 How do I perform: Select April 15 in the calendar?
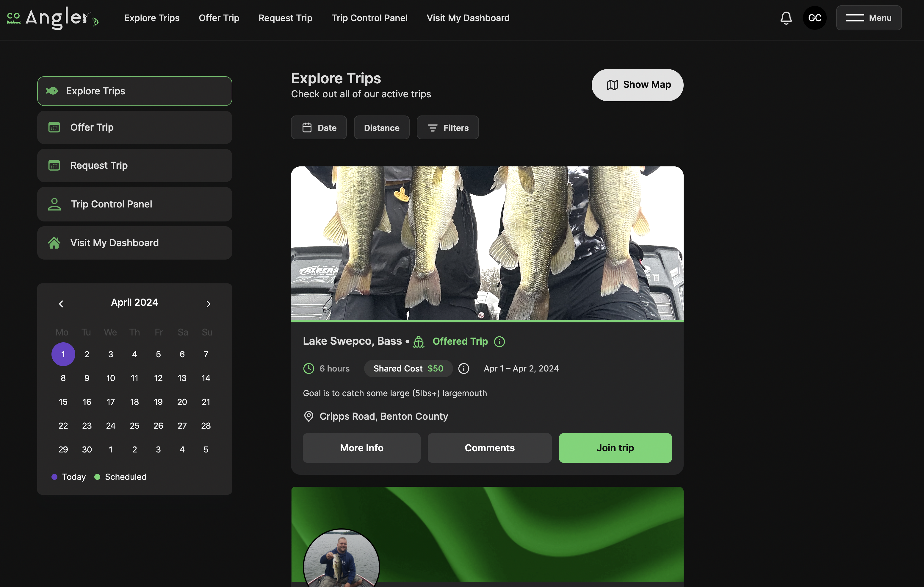[63, 402]
